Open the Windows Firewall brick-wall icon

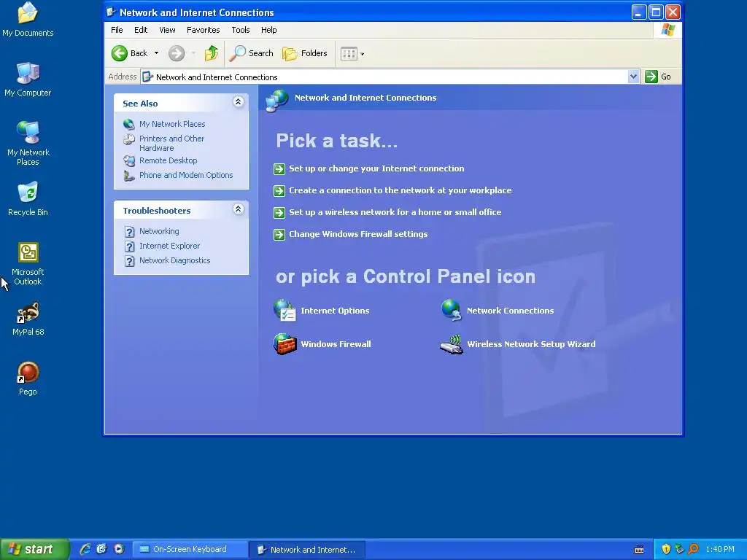pyautogui.click(x=285, y=344)
